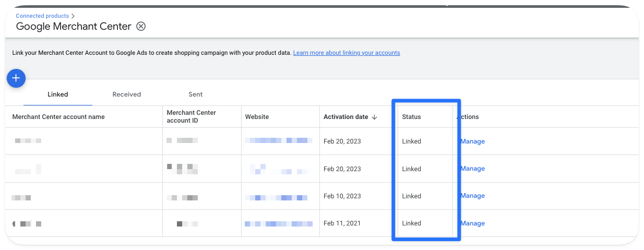Viewport: 644px width, 250px height.
Task: Manage the second Feb 20, 2023 account
Action: (472, 169)
